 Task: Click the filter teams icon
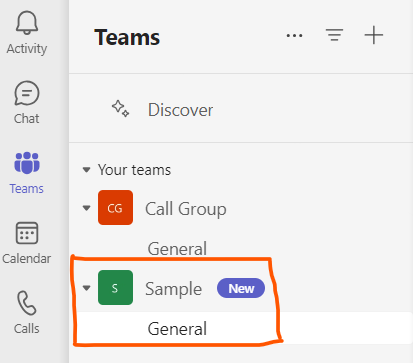click(334, 35)
